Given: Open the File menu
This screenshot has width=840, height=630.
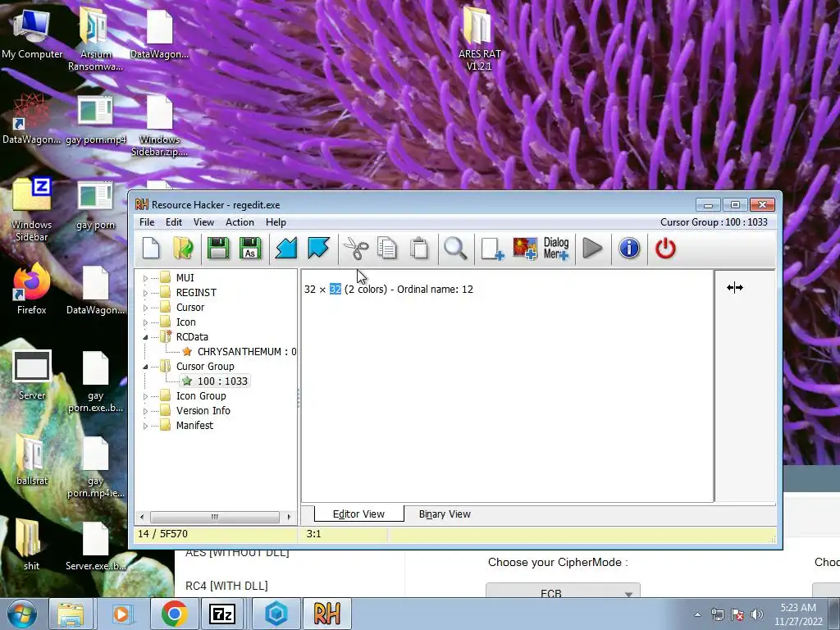Looking at the screenshot, I should (x=147, y=222).
